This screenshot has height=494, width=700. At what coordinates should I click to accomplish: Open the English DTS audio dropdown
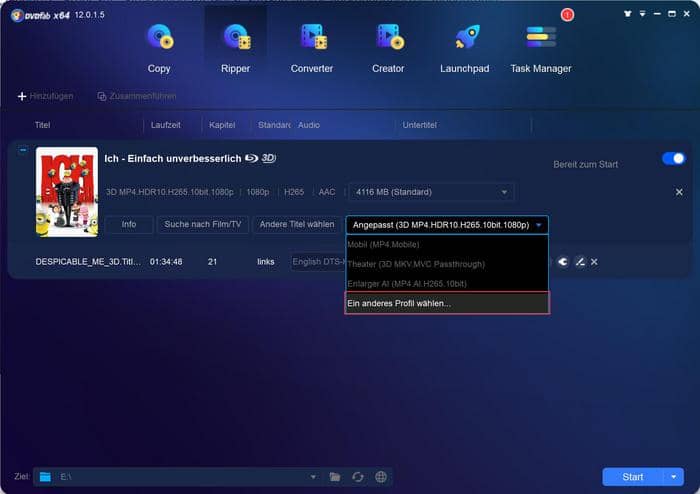tap(318, 262)
